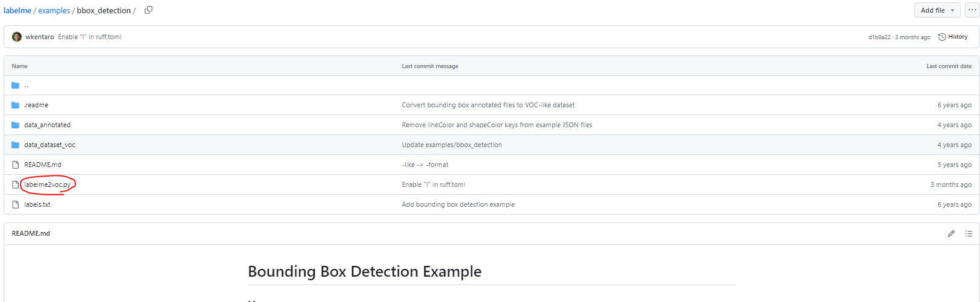Open 'Add bounding box detection example' commit
The height and width of the screenshot is (302, 980).
458,204
